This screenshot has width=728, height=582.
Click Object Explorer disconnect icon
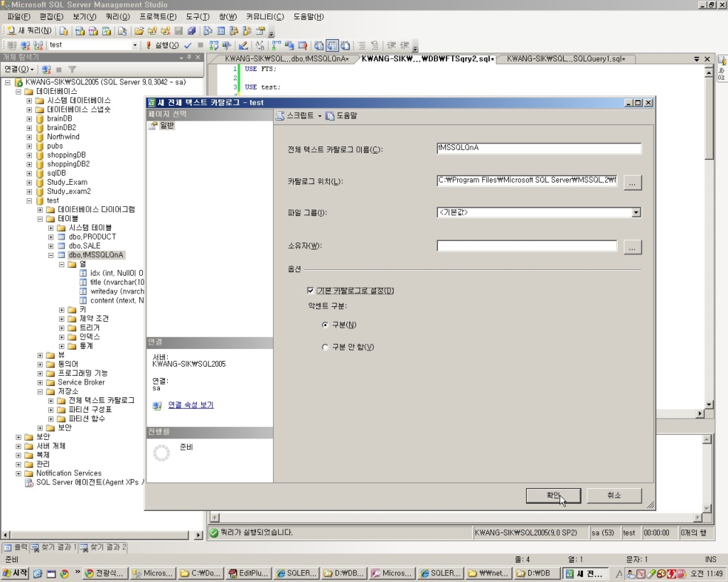(46, 70)
